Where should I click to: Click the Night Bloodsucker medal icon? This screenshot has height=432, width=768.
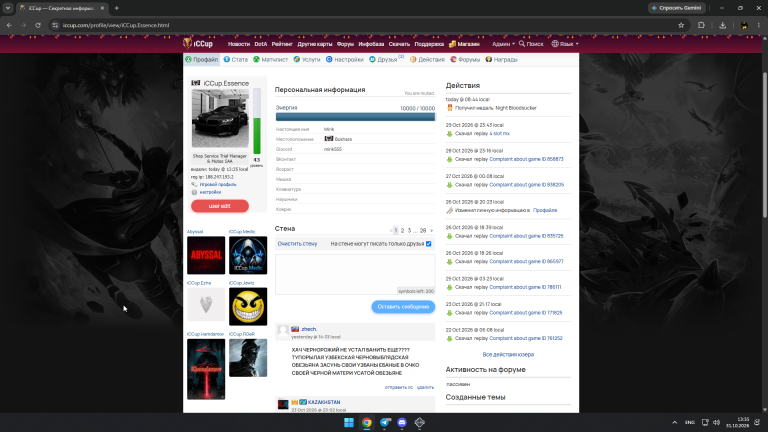click(x=450, y=108)
